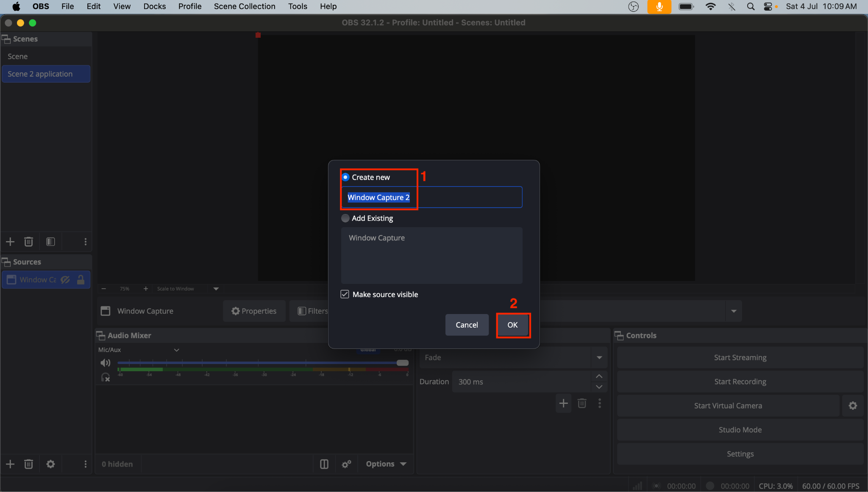868x492 pixels.
Task: Open Spotlight search in menu bar
Action: coord(751,6)
